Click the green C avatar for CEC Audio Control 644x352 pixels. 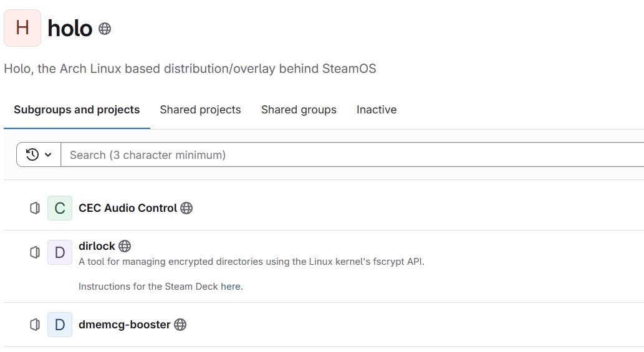coord(60,208)
